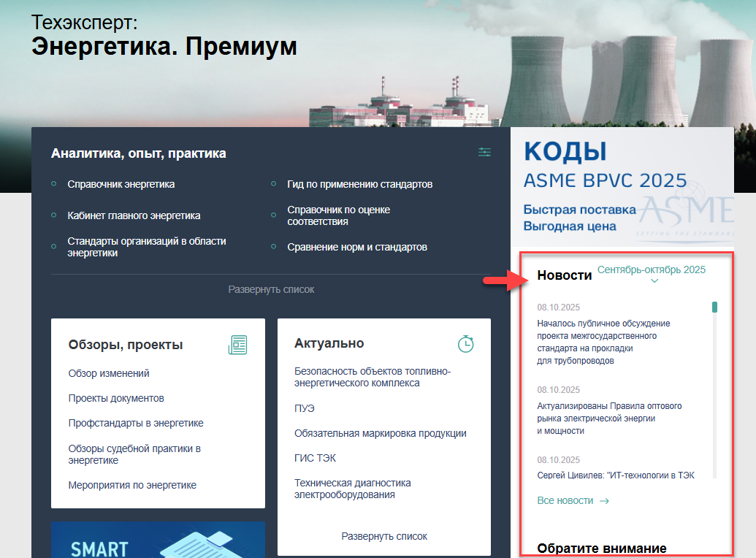Viewport: 756px width, 558px height.
Task: Open the Сентябрь-октябрь 2025 news period dropdown
Action: coord(652,271)
